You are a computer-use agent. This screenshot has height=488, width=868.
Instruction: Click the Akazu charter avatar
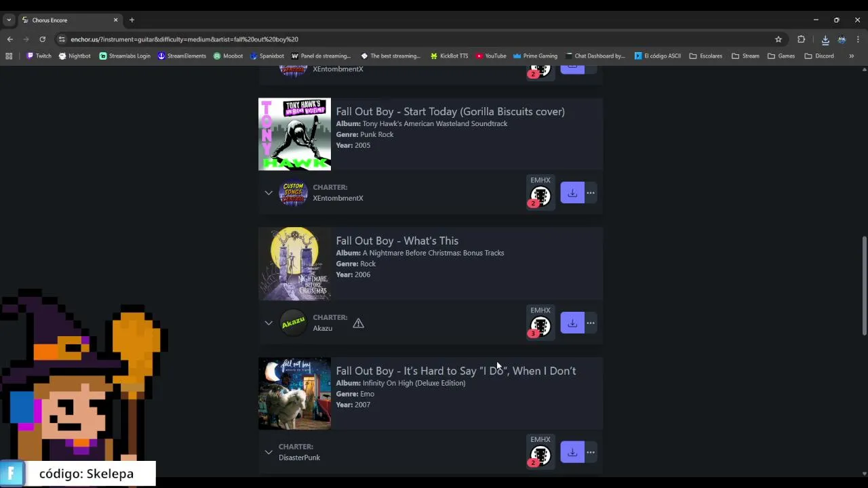click(293, 323)
